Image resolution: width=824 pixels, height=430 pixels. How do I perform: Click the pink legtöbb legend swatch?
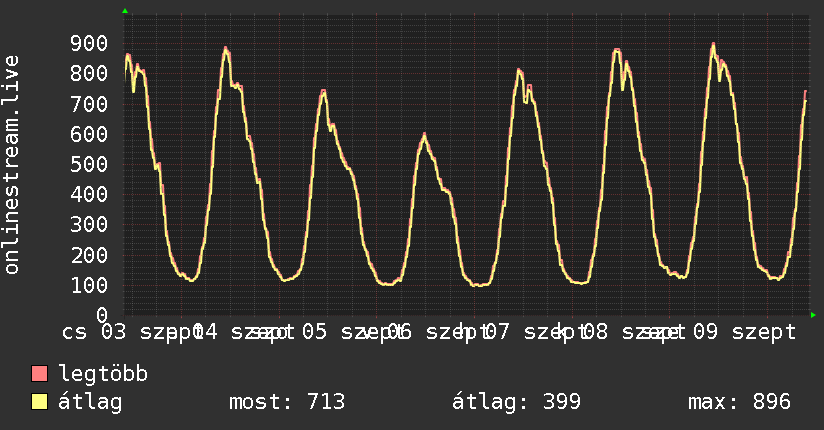click(39, 373)
